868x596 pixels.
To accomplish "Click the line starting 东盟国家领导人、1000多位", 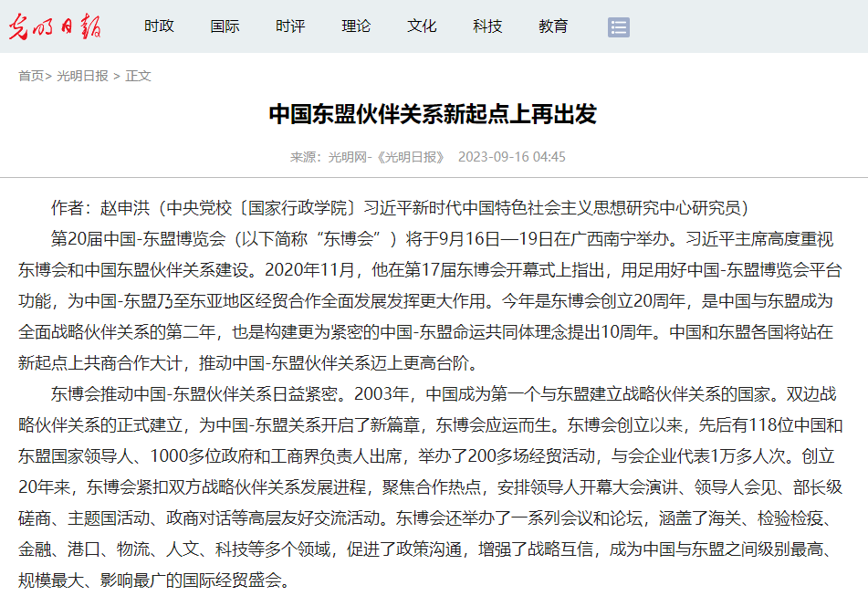I will tap(426, 456).
